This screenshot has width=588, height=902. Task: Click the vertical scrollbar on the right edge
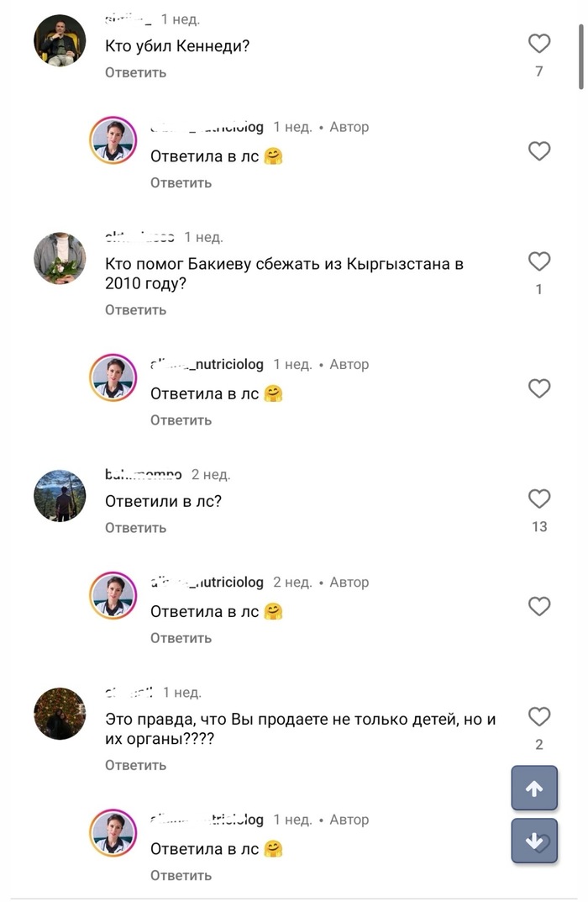(x=581, y=55)
